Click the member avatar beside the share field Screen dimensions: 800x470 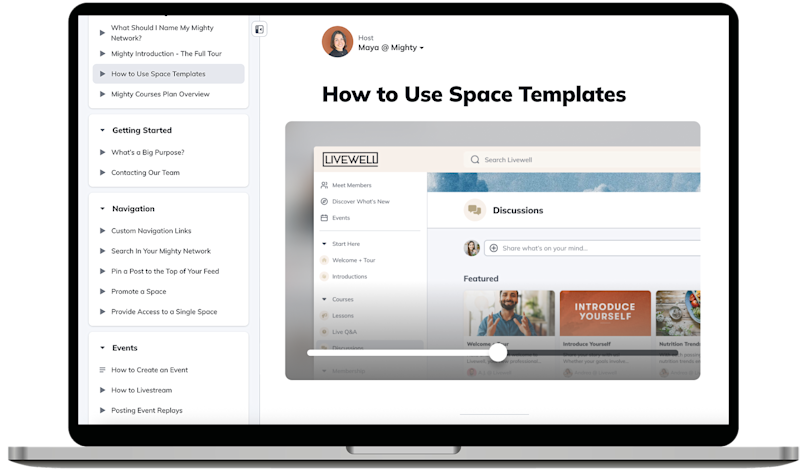click(x=471, y=249)
